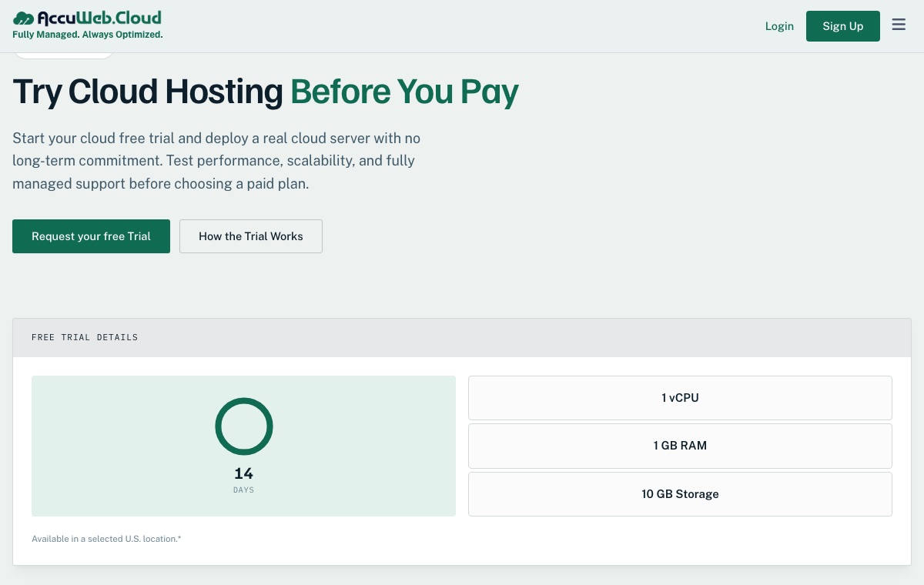Select the 10 GB Storage spec box
The width and height of the screenshot is (924, 585).
click(680, 494)
